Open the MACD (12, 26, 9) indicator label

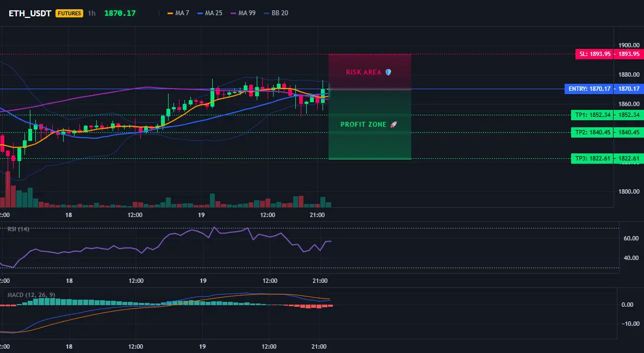coord(31,295)
